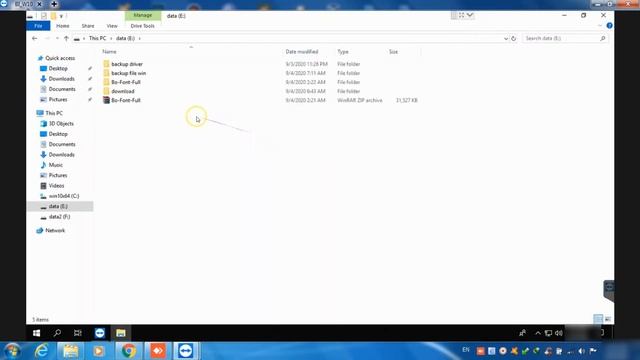Click remote volume speaker tray icon
This screenshot has height=360, width=640.
(559, 333)
